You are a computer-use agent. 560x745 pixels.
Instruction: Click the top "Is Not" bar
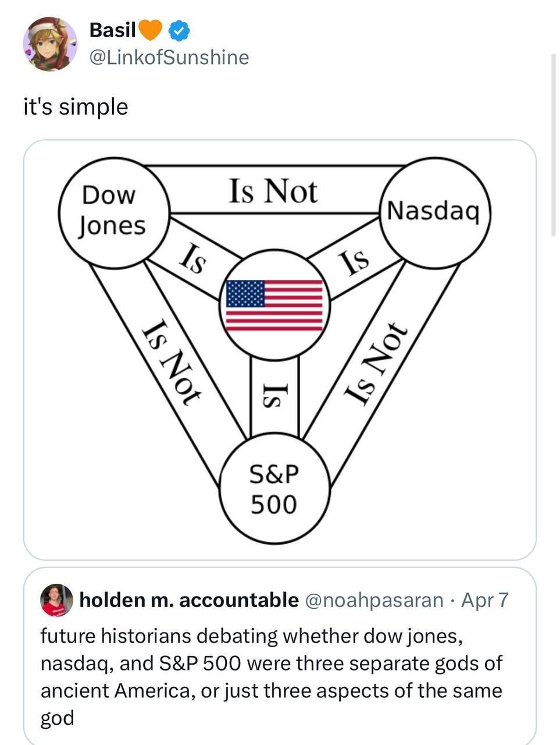click(274, 190)
